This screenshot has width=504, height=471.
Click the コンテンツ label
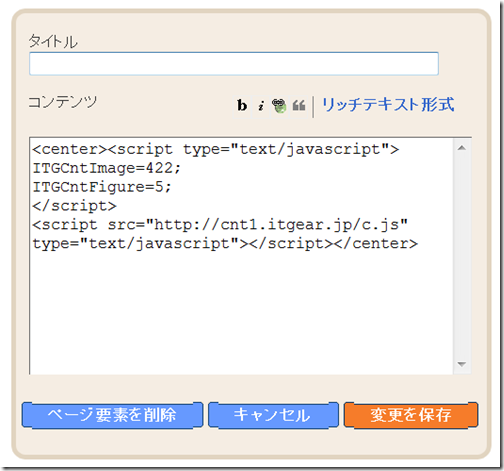click(63, 102)
